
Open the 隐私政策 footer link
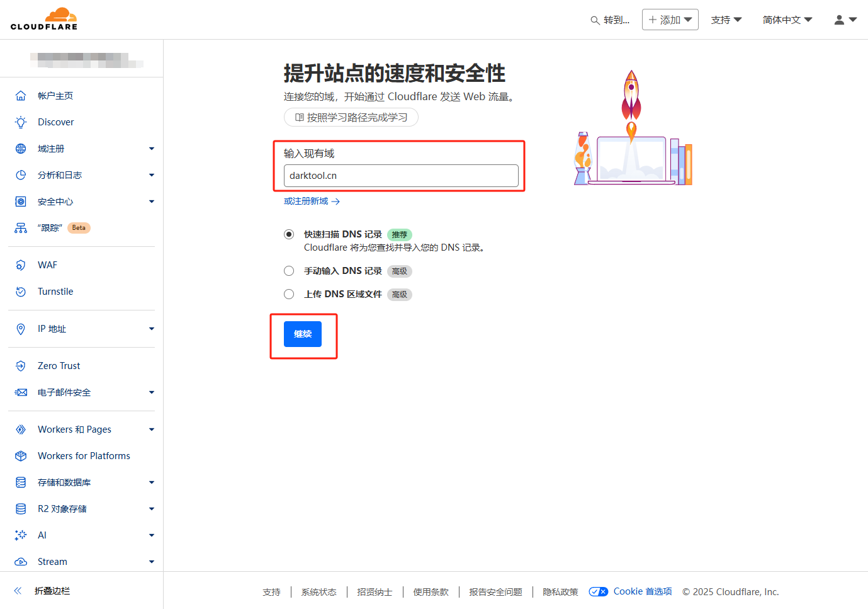(x=561, y=592)
